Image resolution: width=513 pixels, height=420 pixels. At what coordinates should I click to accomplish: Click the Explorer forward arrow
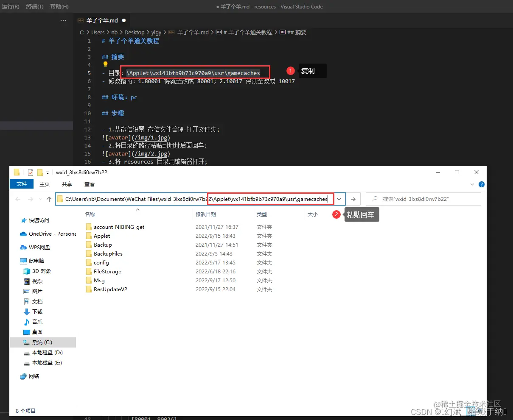click(31, 199)
